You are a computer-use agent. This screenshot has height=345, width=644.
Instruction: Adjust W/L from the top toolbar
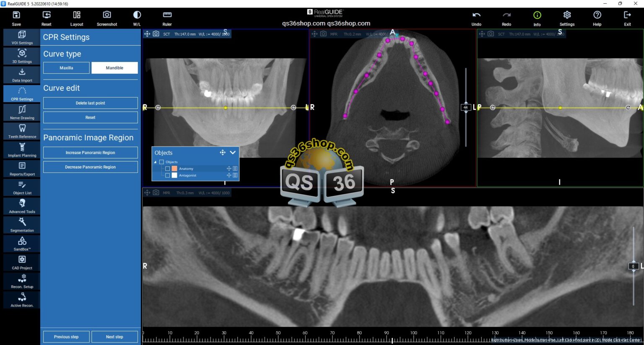(137, 18)
